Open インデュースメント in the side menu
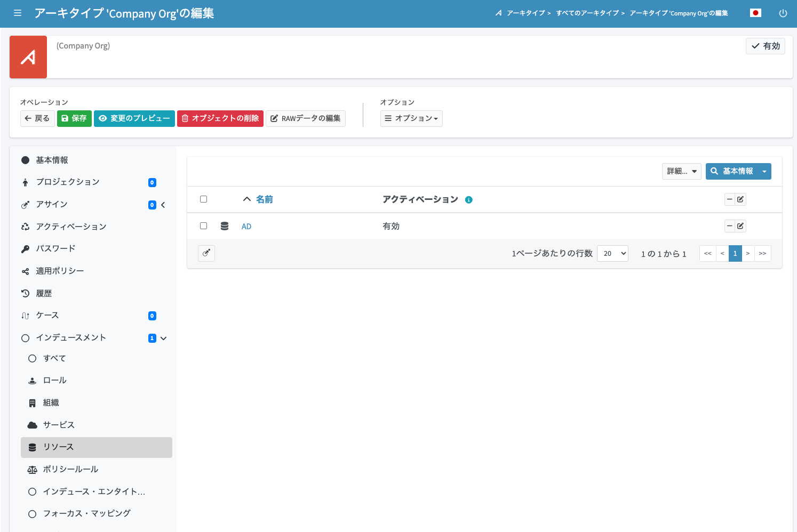The image size is (797, 532). 96,338
